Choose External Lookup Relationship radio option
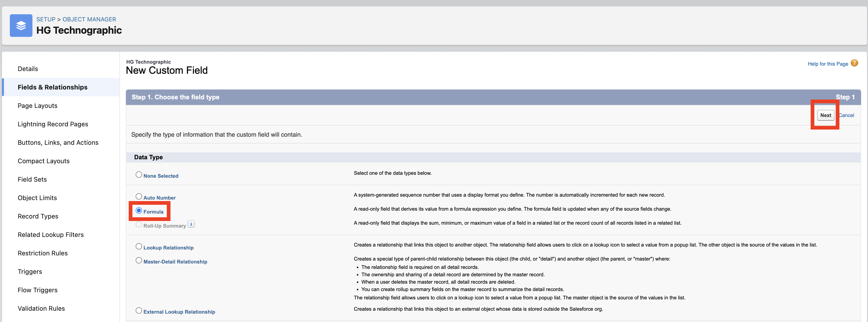This screenshot has width=868, height=322. [139, 311]
